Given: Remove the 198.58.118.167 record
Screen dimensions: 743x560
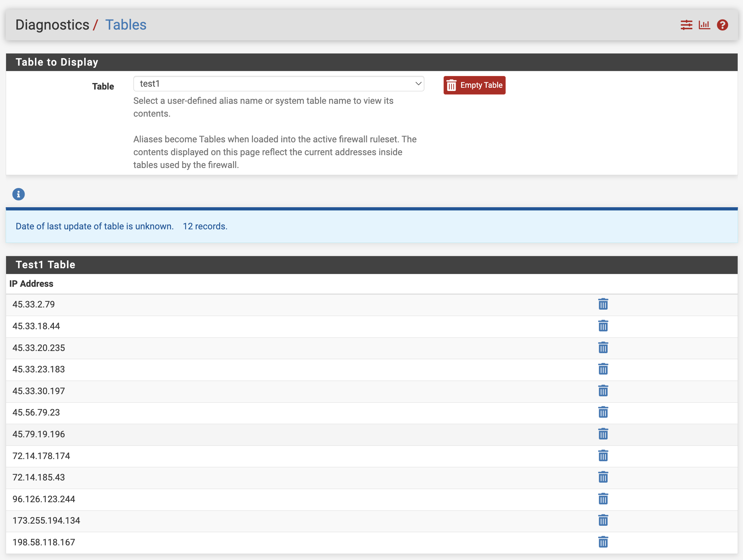Looking at the screenshot, I should 603,542.
